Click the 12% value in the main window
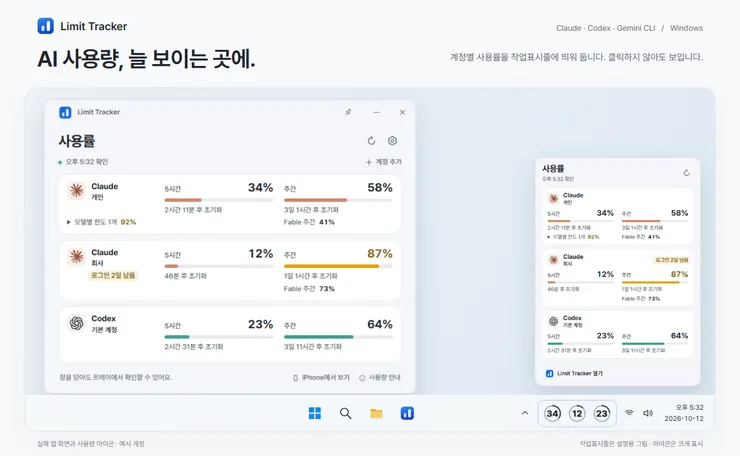The height and width of the screenshot is (456, 740). [x=261, y=253]
